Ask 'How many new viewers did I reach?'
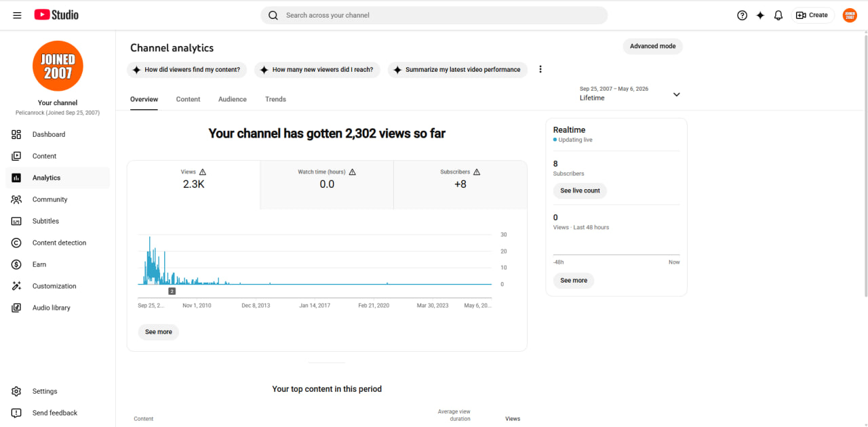Screen dimensions: 868x427 click(x=317, y=70)
